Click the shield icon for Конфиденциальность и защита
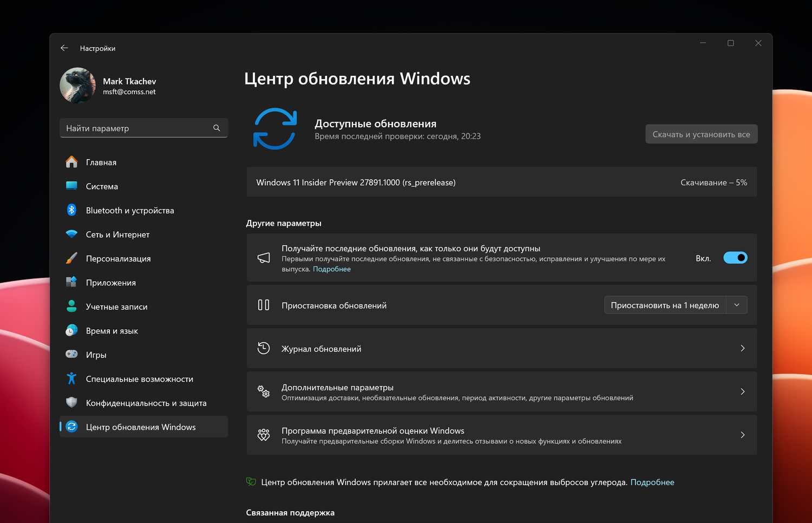The image size is (812, 523). [71, 402]
